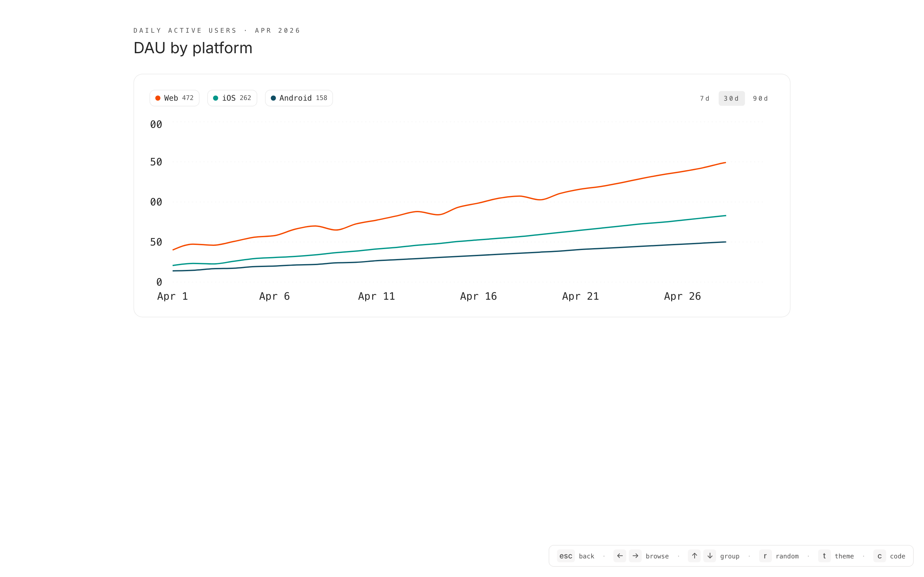The width and height of the screenshot is (924, 577).
Task: Click the up arrow group key
Action: [x=694, y=556]
